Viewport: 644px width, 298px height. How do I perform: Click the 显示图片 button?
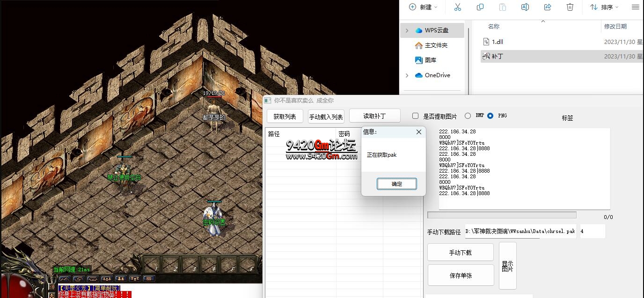coord(508,266)
